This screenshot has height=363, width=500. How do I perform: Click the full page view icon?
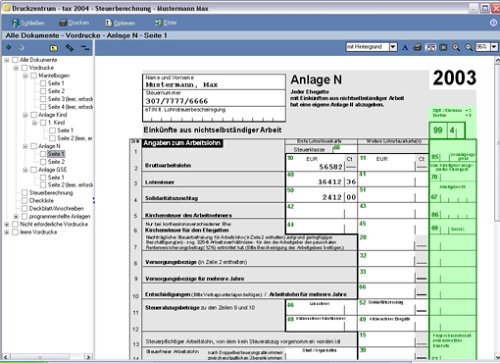(x=443, y=47)
